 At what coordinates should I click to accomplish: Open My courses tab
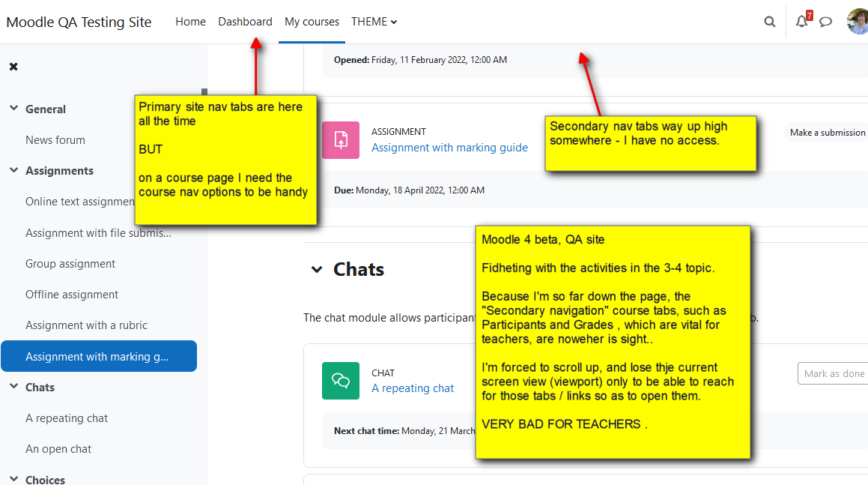[312, 22]
